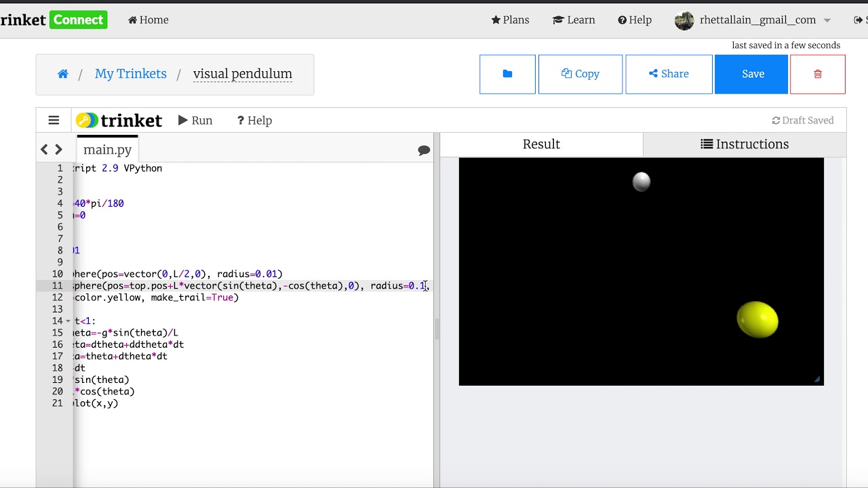
Task: Select the Result tab
Action: pyautogui.click(x=541, y=144)
